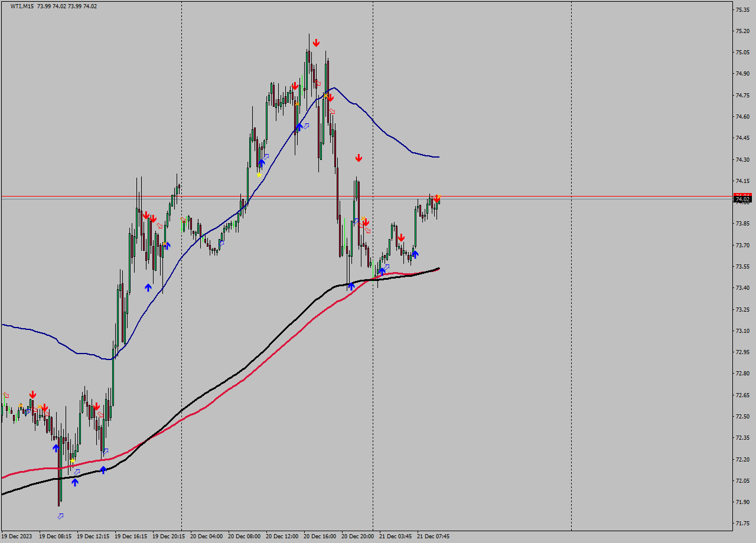Click price label 73.40 on the scale

(742, 288)
